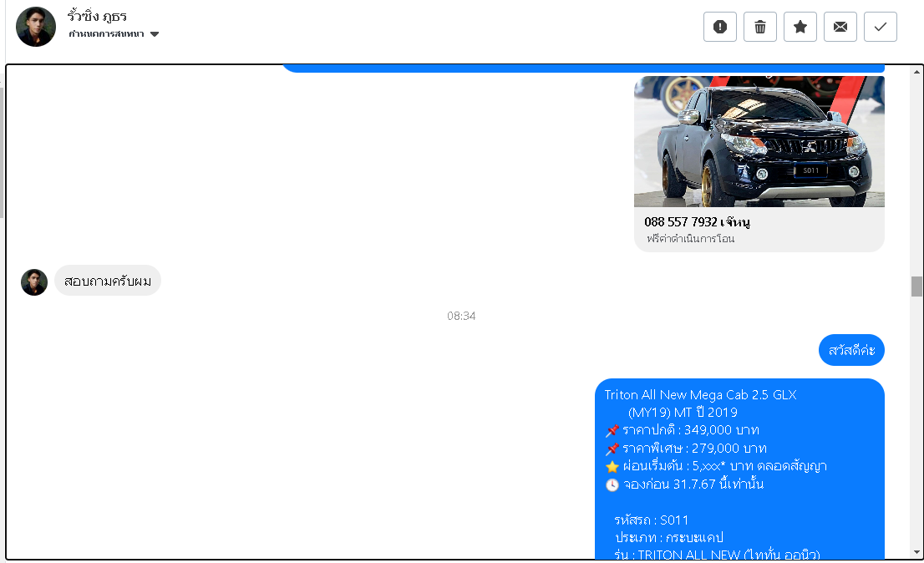Image resolution: width=924 pixels, height=563 pixels.
Task: Click the scrollbar up arrow
Action: click(x=916, y=72)
